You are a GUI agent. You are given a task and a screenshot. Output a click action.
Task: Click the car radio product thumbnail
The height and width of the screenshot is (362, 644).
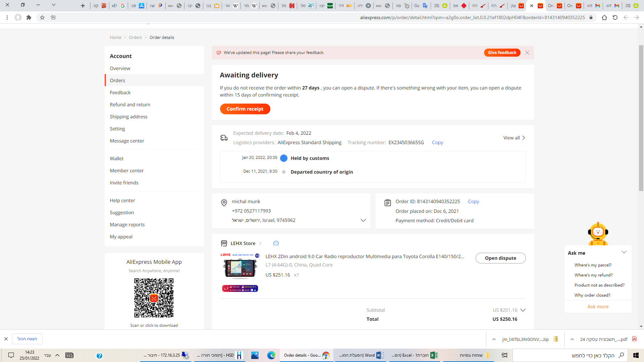[240, 266]
